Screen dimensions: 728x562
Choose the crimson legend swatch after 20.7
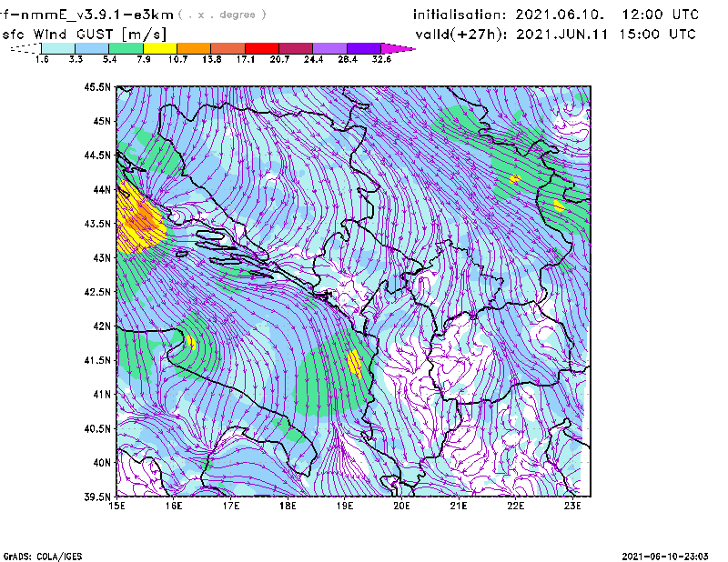[296, 48]
